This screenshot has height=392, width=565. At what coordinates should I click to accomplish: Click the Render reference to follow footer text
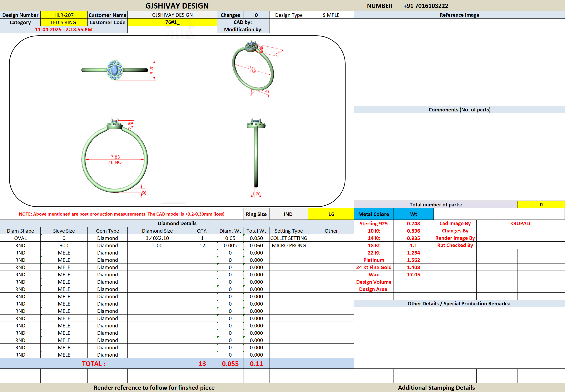tap(154, 388)
